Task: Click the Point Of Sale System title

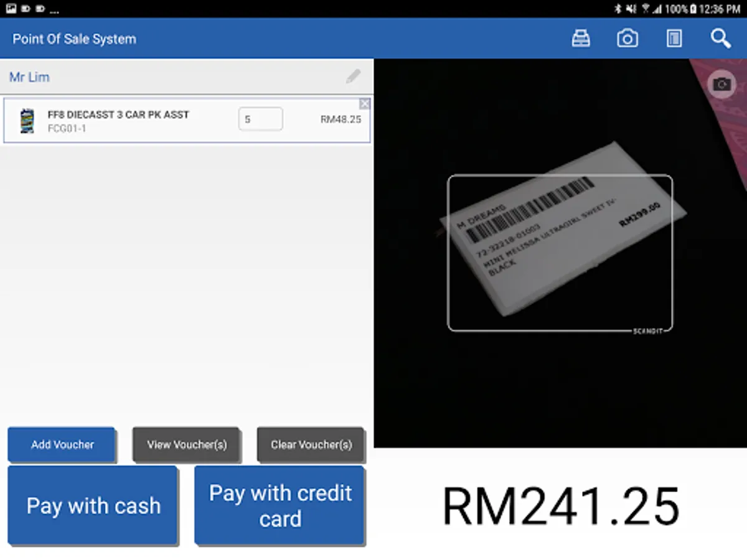Action: [x=74, y=39]
